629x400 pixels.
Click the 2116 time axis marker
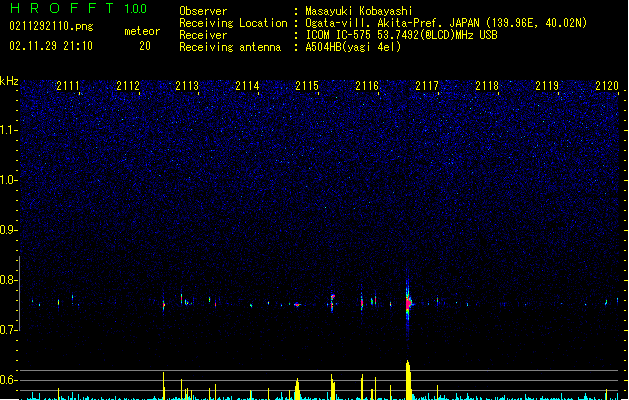367,86
